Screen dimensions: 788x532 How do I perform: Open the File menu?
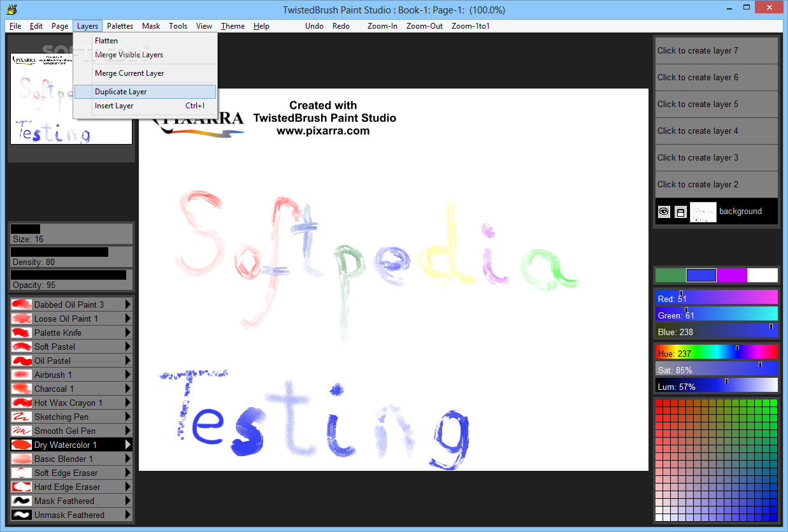15,26
